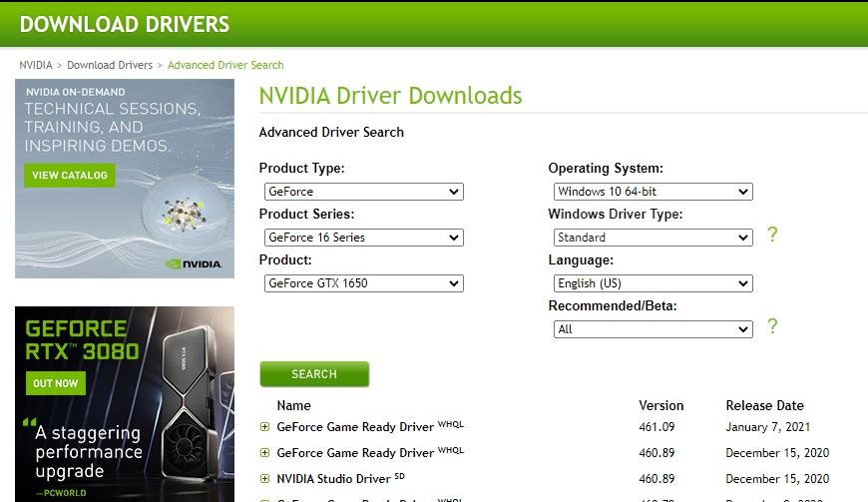Click the help question mark beside Windows Driver Type
The width and height of the screenshot is (868, 502).
[772, 235]
